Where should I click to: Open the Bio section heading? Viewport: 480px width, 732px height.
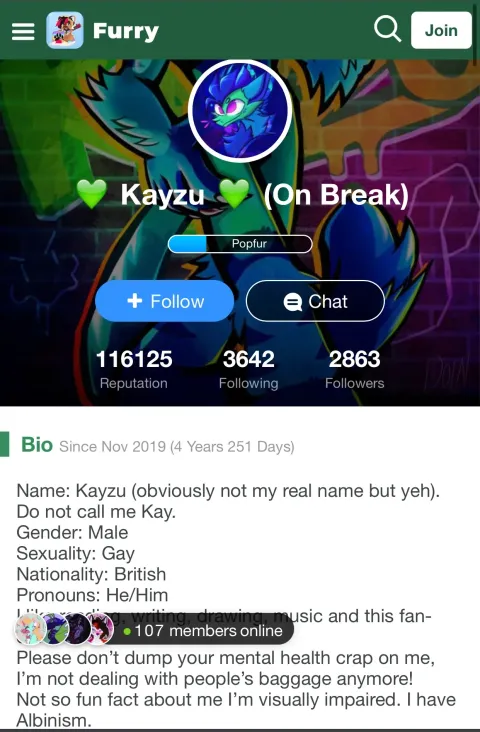(37, 445)
